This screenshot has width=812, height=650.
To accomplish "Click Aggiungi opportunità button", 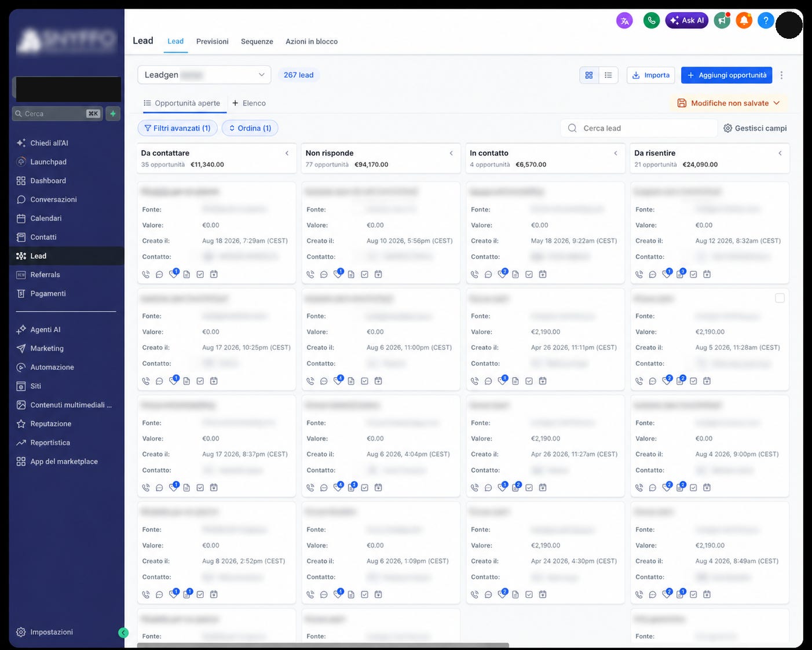I will [726, 75].
